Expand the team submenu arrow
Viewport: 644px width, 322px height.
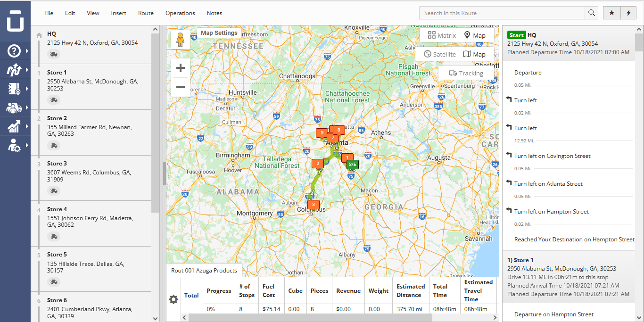[x=27, y=107]
